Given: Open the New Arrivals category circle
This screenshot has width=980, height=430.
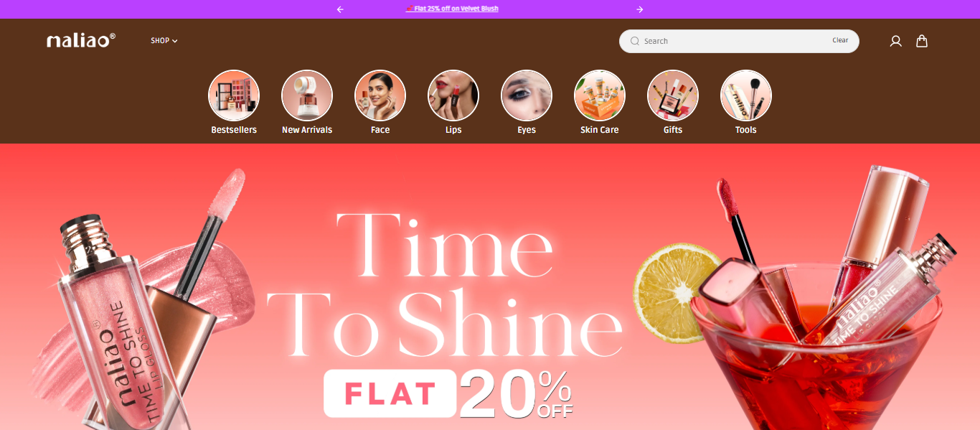Looking at the screenshot, I should click(307, 95).
